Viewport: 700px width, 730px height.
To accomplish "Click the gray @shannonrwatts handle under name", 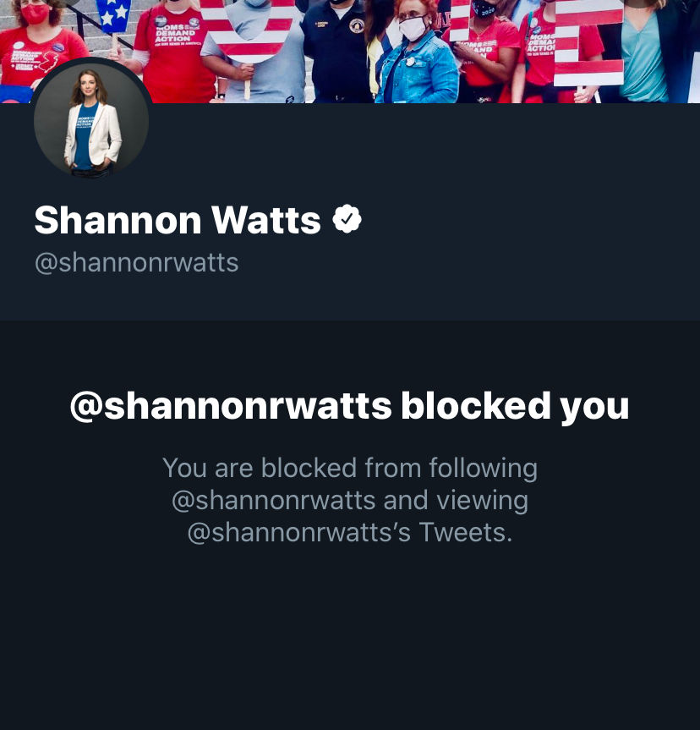I will click(136, 263).
